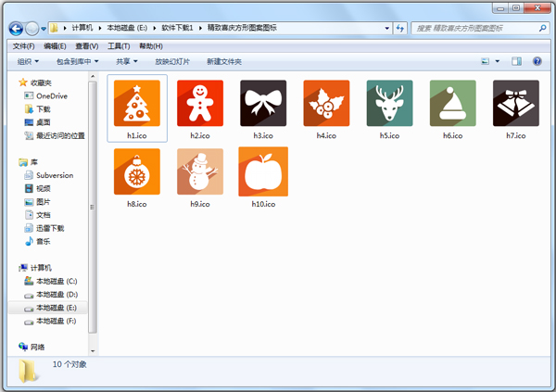Select the reindeer icon h5.ico
The image size is (556, 392).
(389, 104)
